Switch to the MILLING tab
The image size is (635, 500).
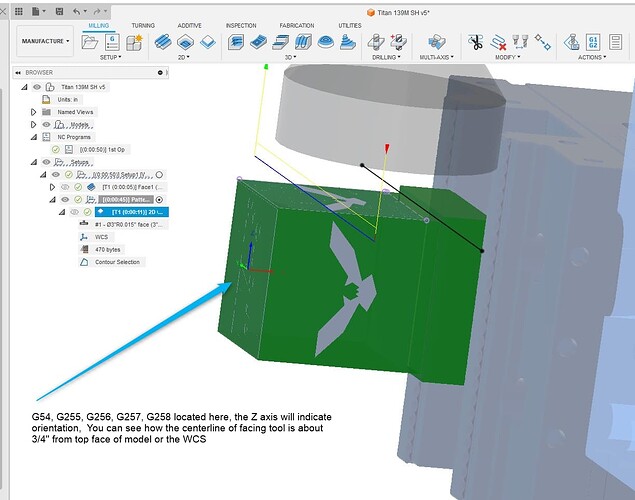[98, 26]
